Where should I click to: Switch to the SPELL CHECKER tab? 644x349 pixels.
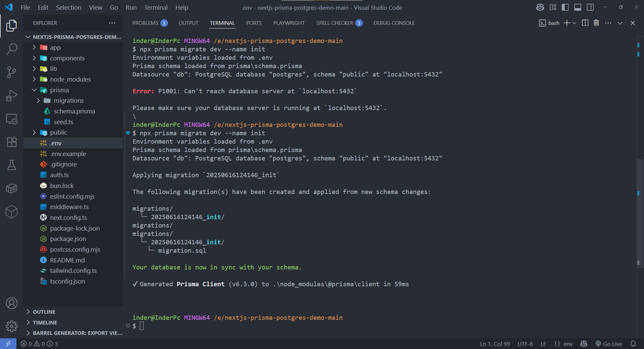pos(339,23)
